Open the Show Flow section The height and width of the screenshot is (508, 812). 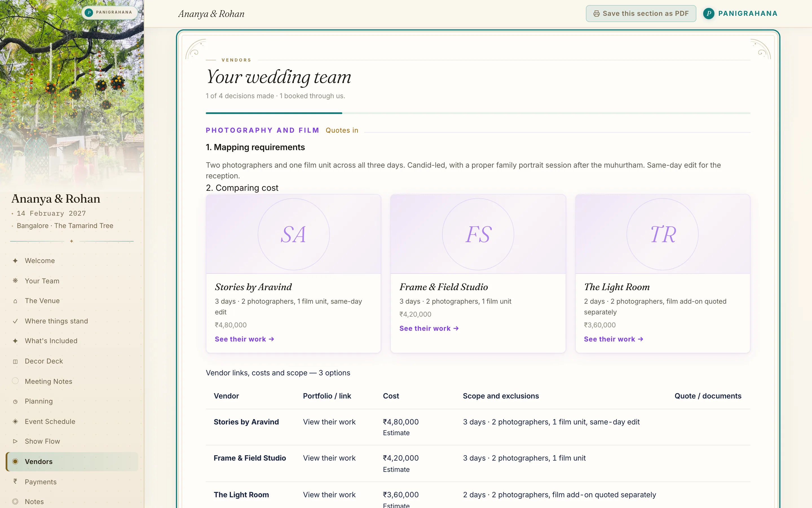72,441
